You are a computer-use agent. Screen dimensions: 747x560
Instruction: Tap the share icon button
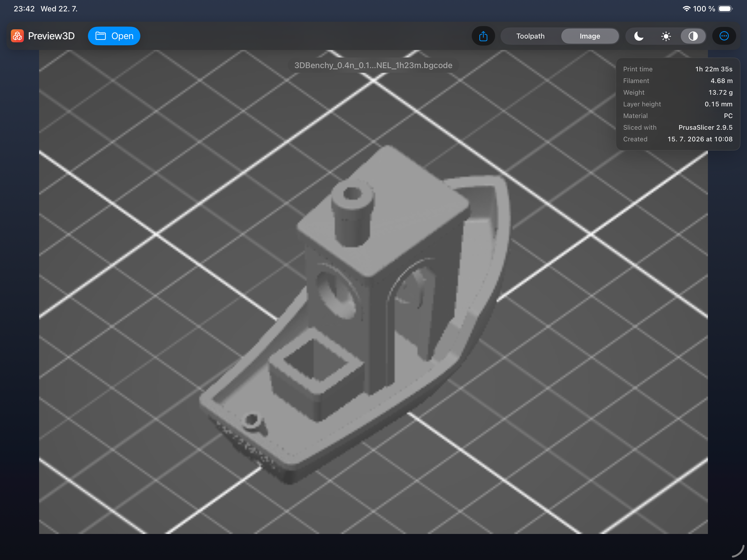(483, 36)
